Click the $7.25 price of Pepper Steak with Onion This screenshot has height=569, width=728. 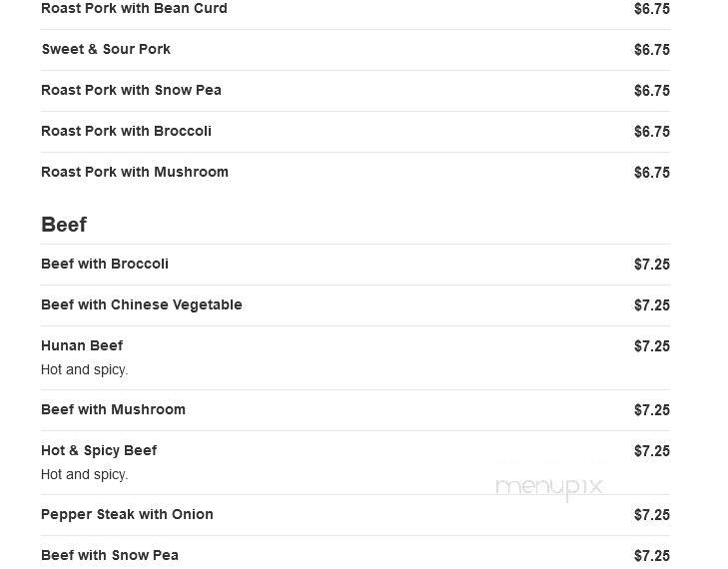pos(652,515)
